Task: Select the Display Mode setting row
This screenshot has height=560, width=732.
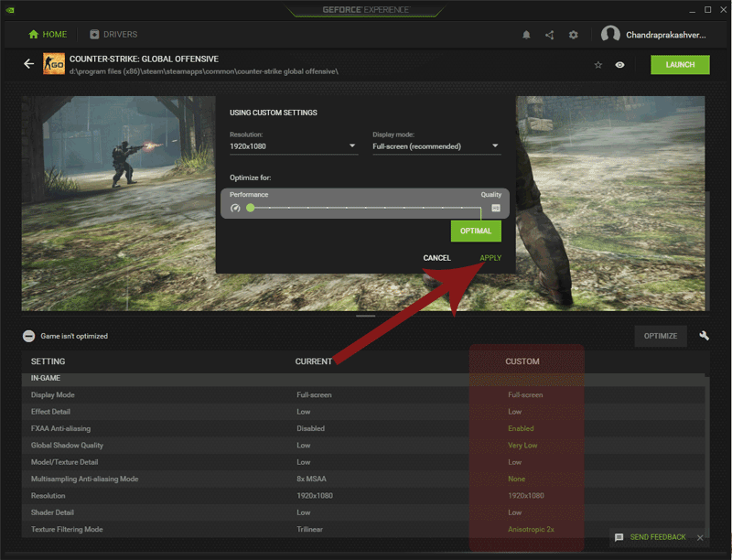Action: (363, 394)
